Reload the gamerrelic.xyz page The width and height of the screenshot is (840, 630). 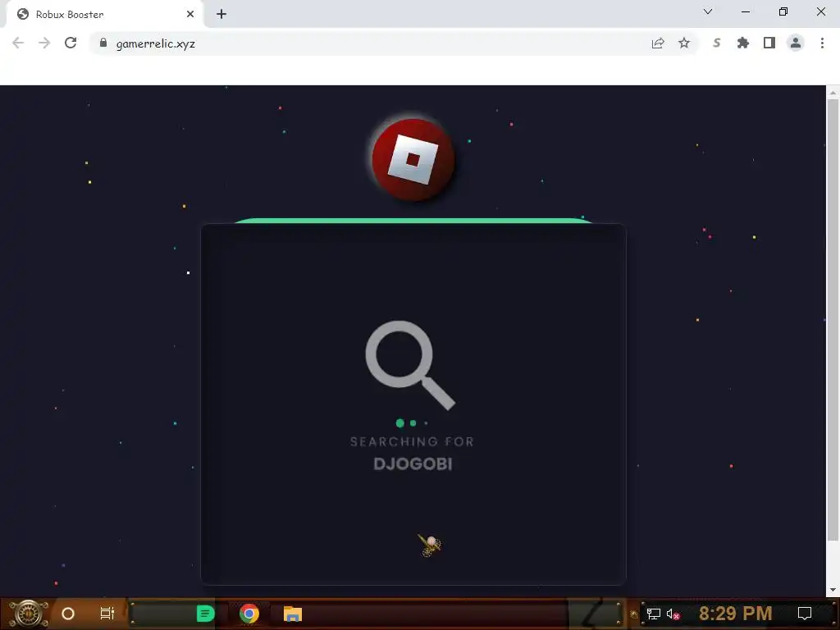click(71, 43)
